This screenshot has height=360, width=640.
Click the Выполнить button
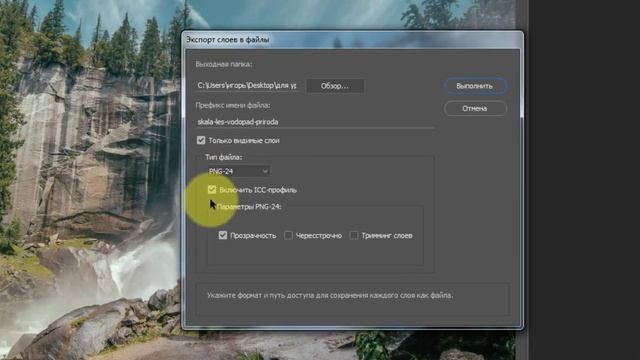coord(475,86)
